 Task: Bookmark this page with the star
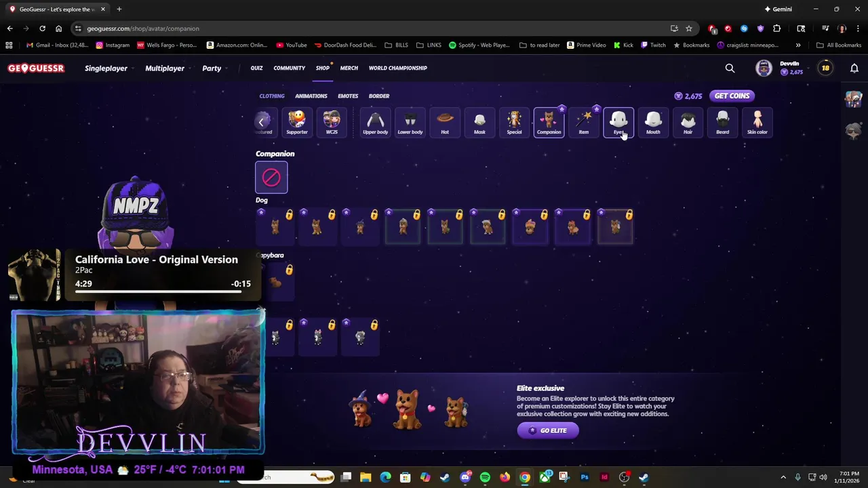(x=689, y=28)
